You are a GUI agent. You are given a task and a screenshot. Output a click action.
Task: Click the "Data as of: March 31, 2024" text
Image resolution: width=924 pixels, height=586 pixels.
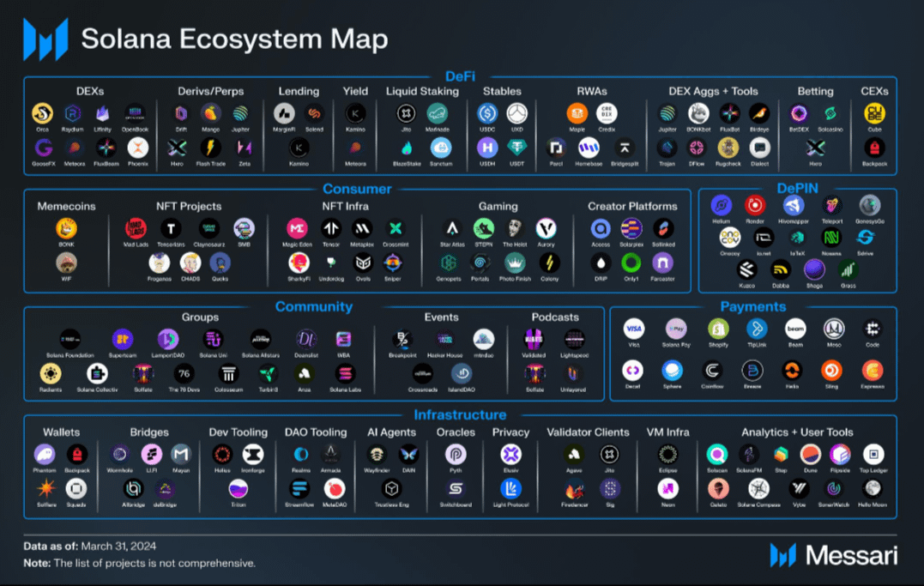click(x=89, y=546)
